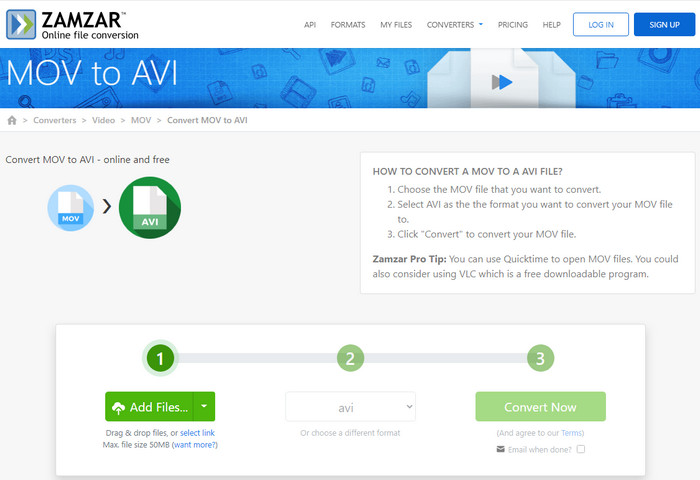
Task: Go to My Files in navigation
Action: point(396,25)
